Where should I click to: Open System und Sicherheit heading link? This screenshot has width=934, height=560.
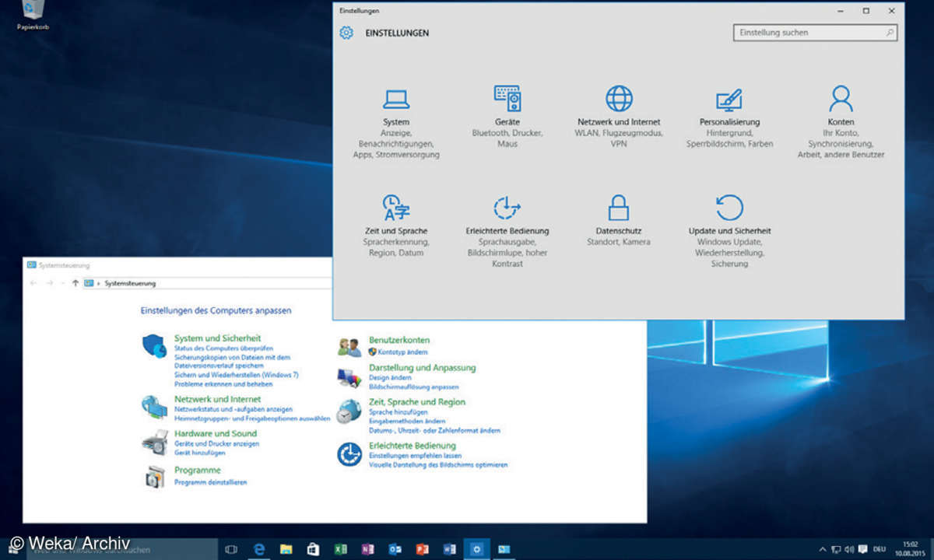point(217,338)
